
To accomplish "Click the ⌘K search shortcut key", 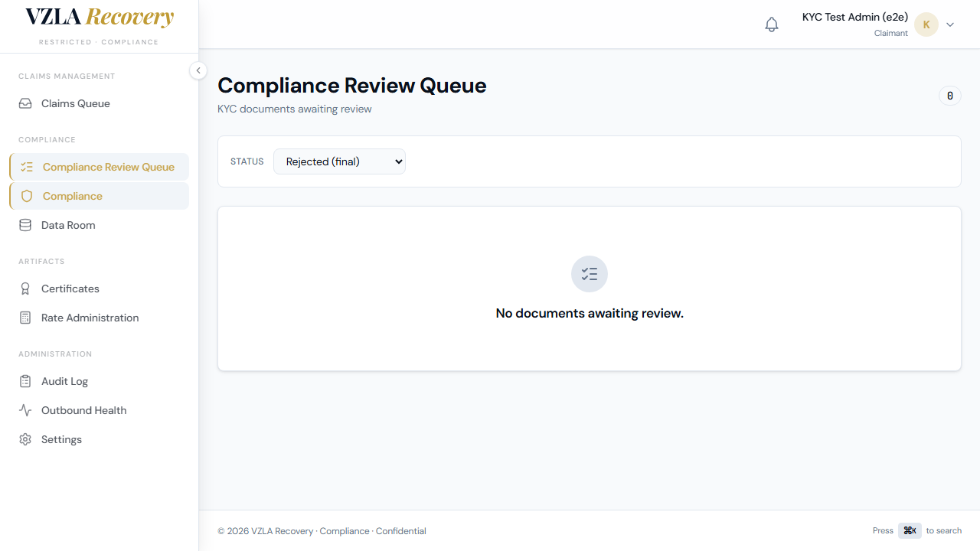I will tap(910, 530).
